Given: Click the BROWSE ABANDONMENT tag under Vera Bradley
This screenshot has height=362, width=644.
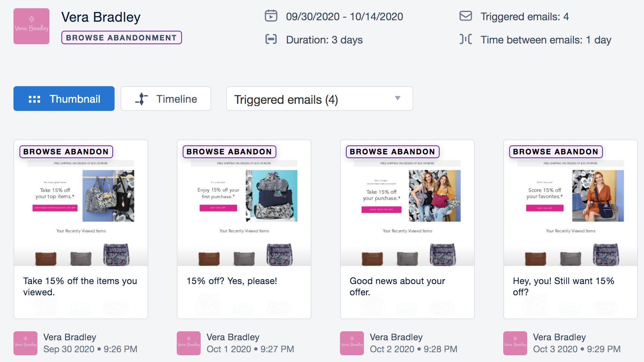Looking at the screenshot, I should click(x=122, y=37).
